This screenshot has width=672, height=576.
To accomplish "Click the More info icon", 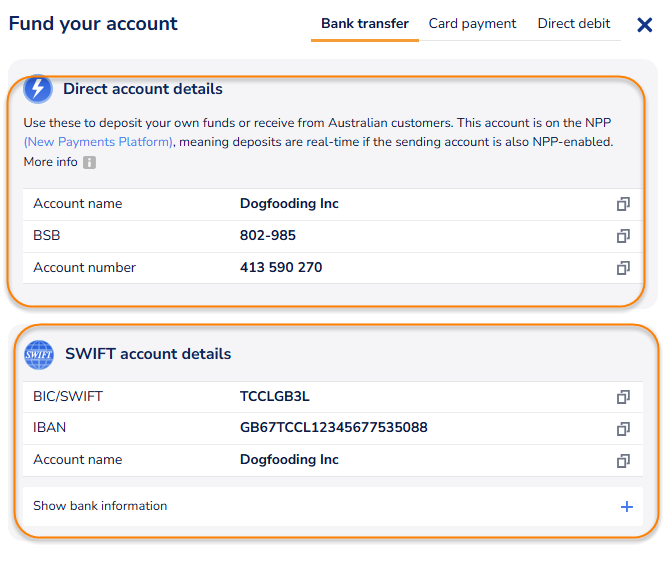I will tap(90, 162).
